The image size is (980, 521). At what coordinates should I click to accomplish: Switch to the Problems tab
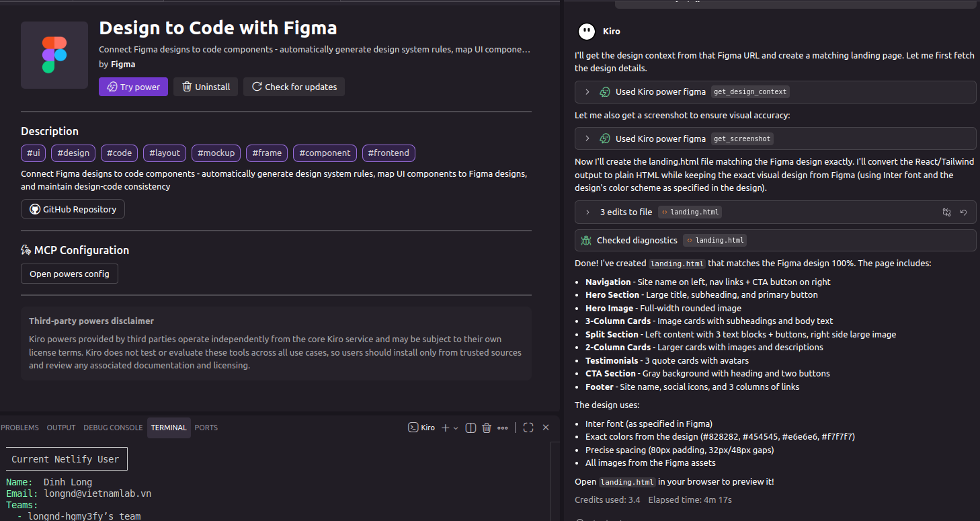(x=19, y=428)
